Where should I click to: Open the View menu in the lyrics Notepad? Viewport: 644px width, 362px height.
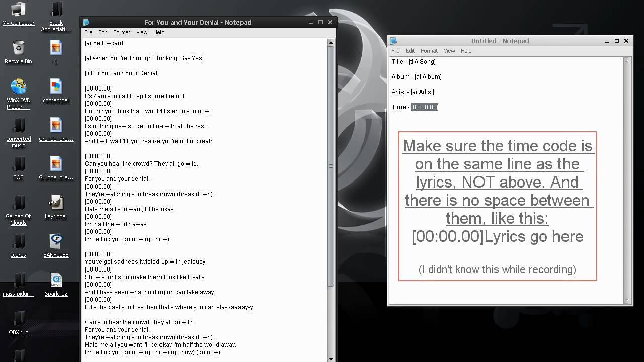click(x=142, y=32)
